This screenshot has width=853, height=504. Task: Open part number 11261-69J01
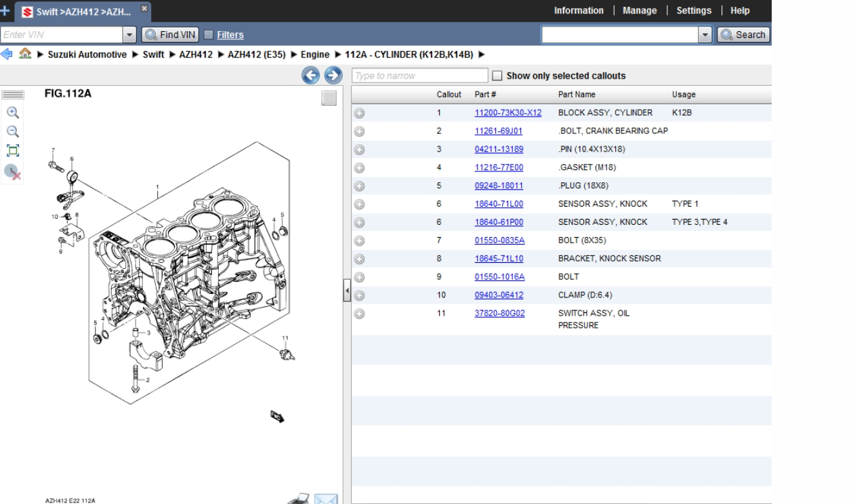coord(499,131)
